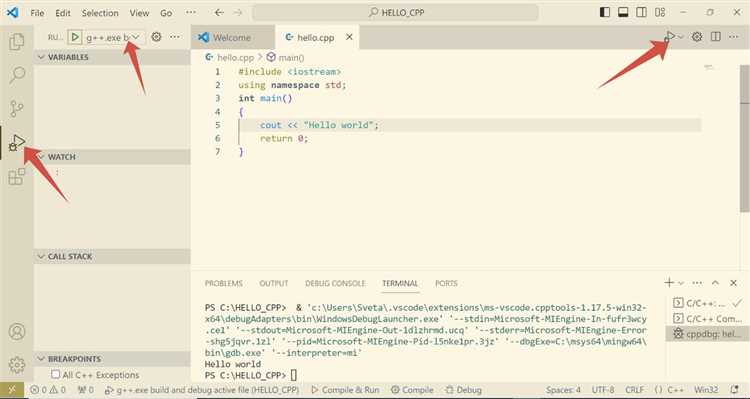
Task: Click Compile & Run in status bar
Action: pyautogui.click(x=345, y=390)
